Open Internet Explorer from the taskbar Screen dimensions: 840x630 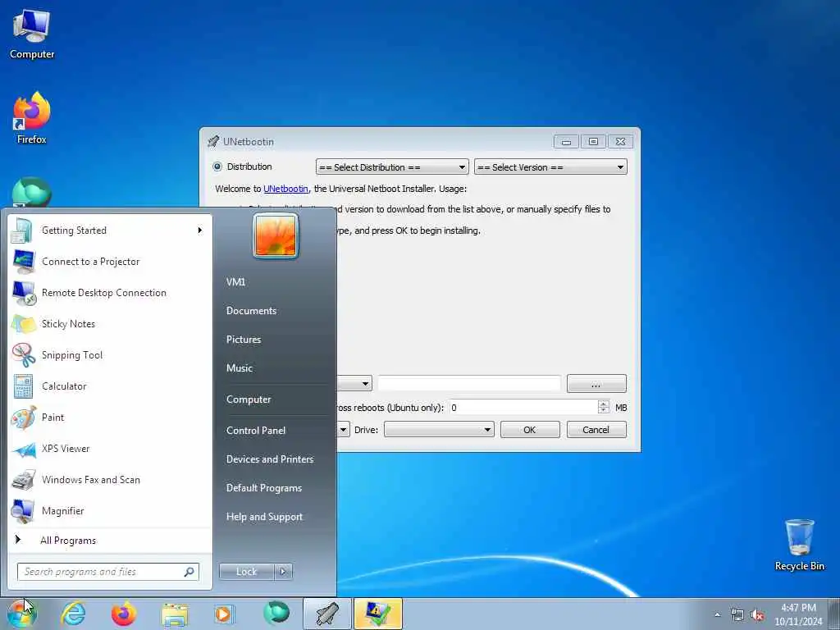[73, 614]
